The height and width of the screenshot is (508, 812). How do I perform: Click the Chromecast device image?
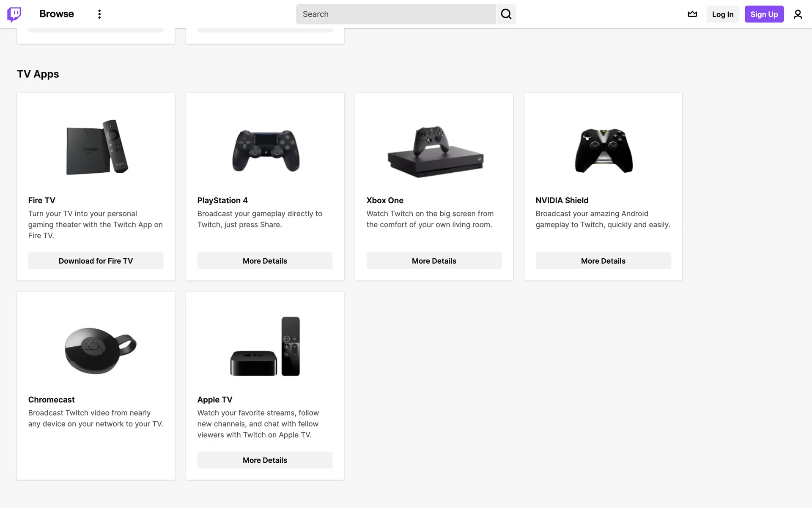click(100, 350)
